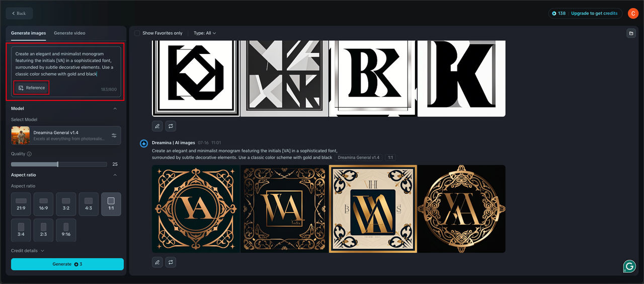Click the 1:1 tag beside the prompt
The image size is (644, 284).
point(390,158)
